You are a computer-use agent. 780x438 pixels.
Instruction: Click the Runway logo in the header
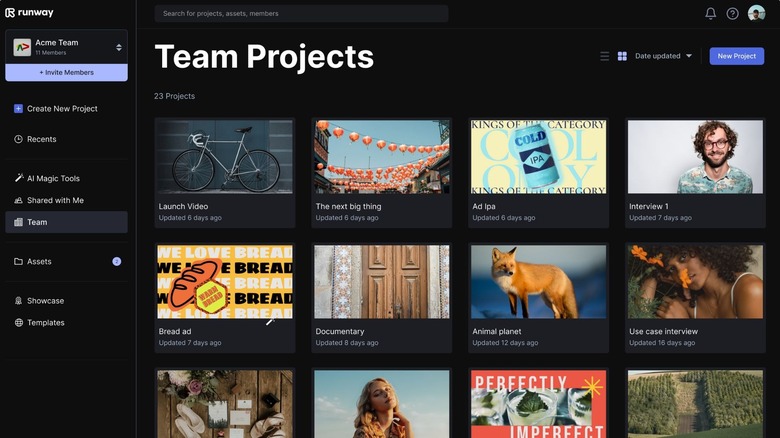click(x=29, y=13)
